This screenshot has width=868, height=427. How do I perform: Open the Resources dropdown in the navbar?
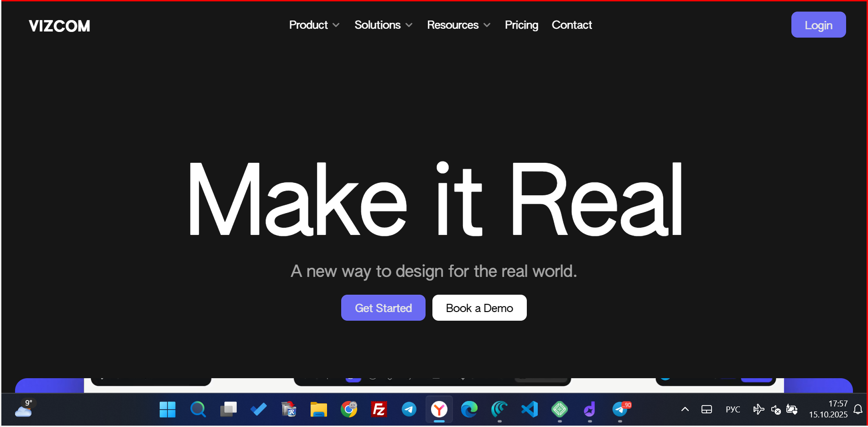(x=458, y=25)
